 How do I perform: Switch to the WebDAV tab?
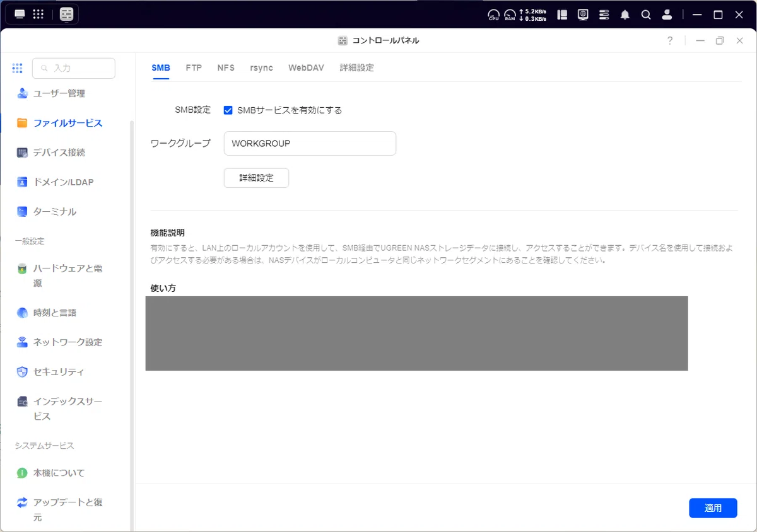coord(306,68)
